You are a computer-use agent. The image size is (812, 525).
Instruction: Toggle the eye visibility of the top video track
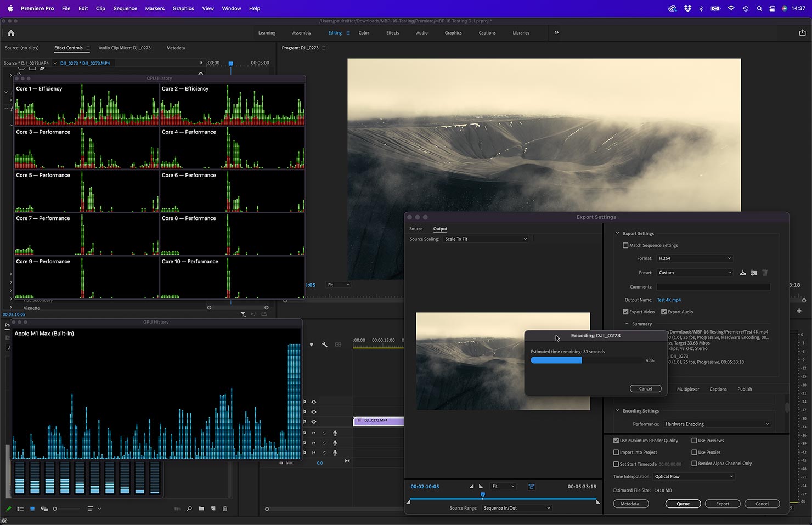coord(314,402)
